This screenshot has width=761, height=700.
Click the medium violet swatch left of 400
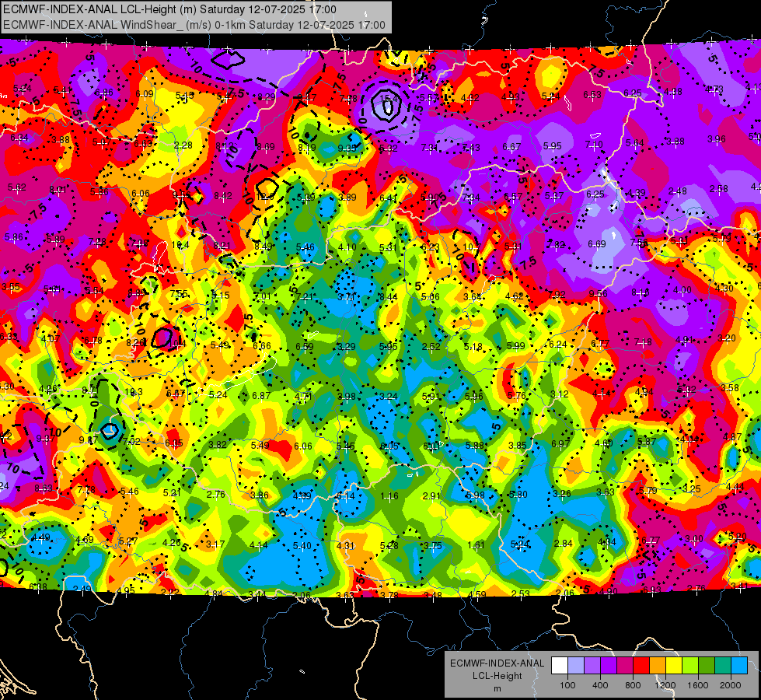tap(592, 666)
